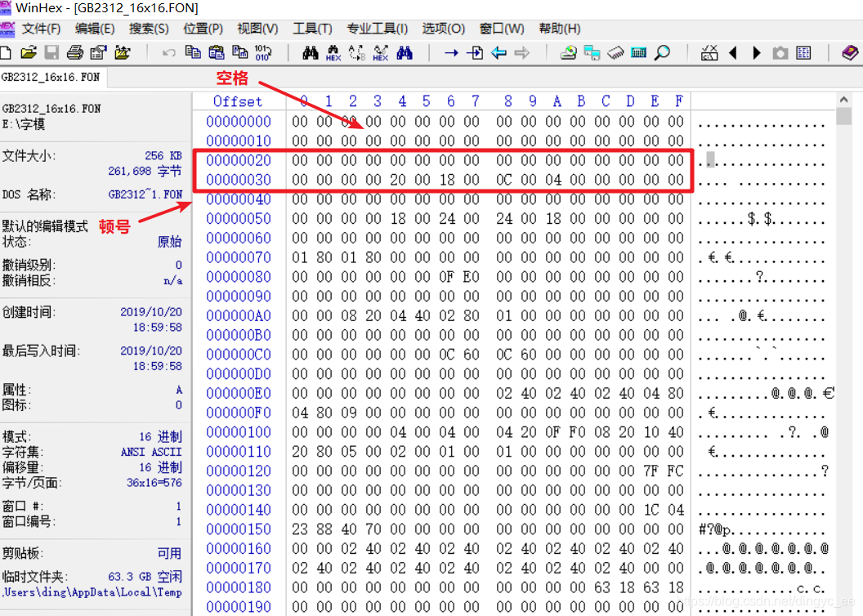
Task: Open the 选项(O) menu
Action: [x=443, y=29]
